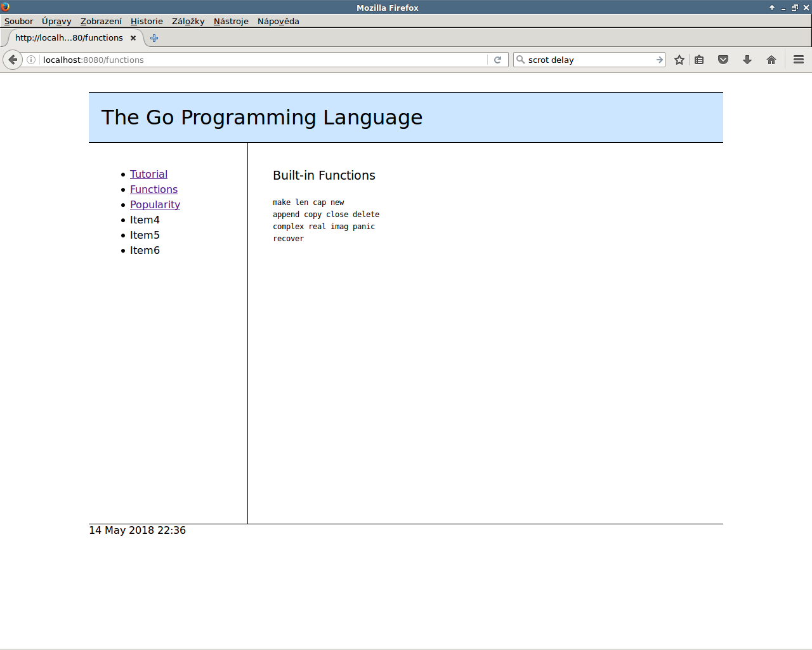This screenshot has height=650, width=812.
Task: Click the Built-in Functions heading
Action: pyautogui.click(x=324, y=175)
